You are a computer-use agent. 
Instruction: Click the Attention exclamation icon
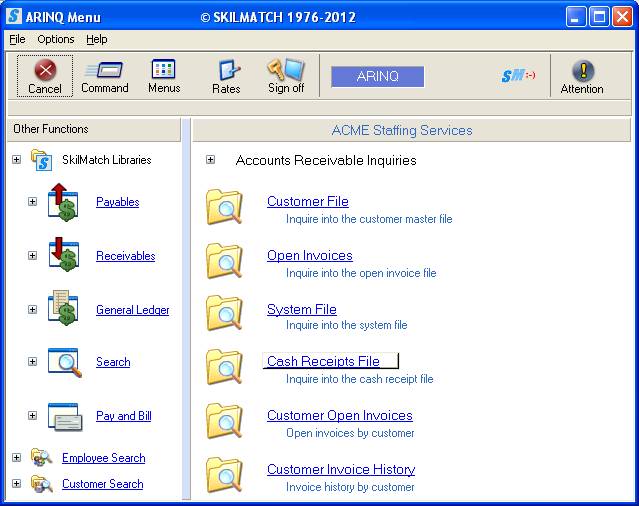(x=583, y=70)
